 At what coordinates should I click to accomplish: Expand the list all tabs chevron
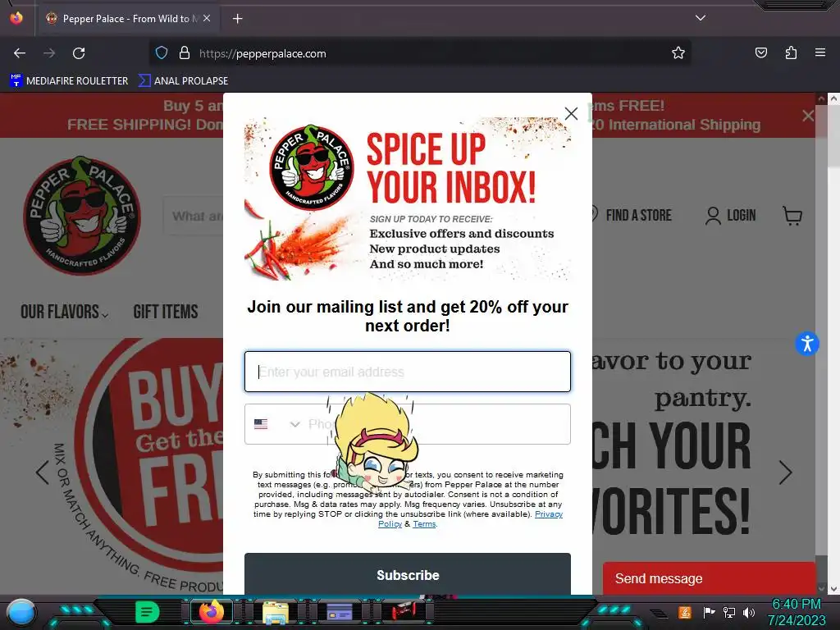(x=701, y=18)
